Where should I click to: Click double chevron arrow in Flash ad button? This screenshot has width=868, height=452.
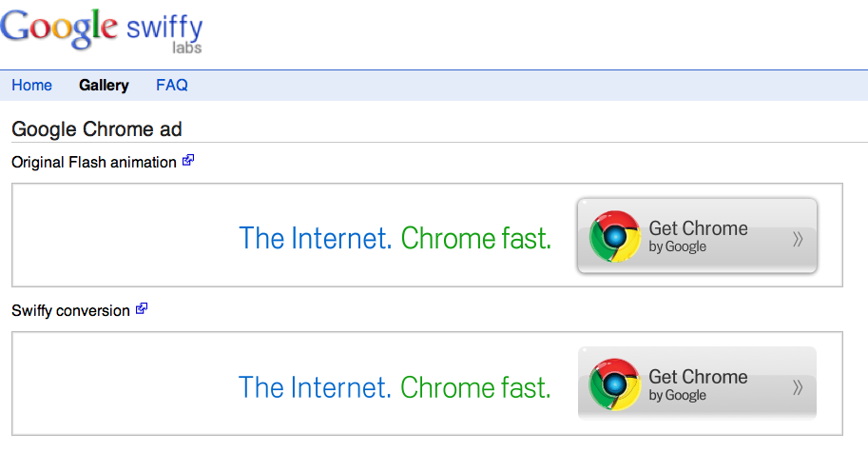point(798,239)
